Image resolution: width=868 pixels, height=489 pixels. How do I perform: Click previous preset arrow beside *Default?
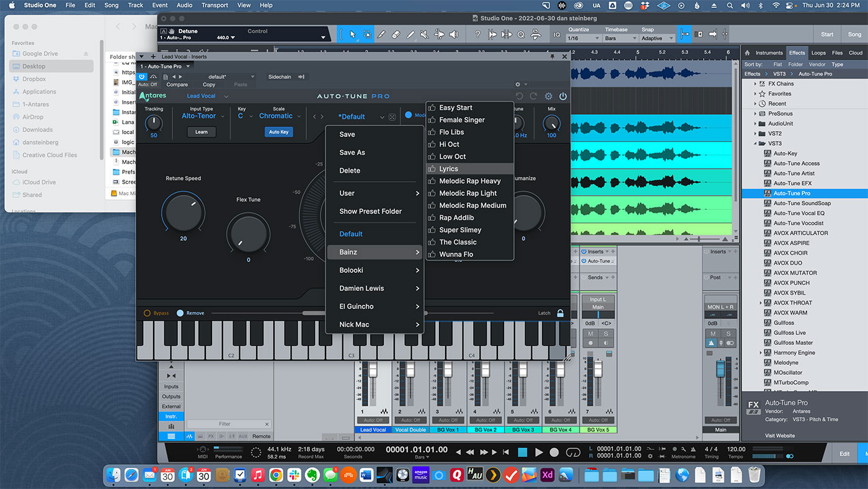click(314, 117)
